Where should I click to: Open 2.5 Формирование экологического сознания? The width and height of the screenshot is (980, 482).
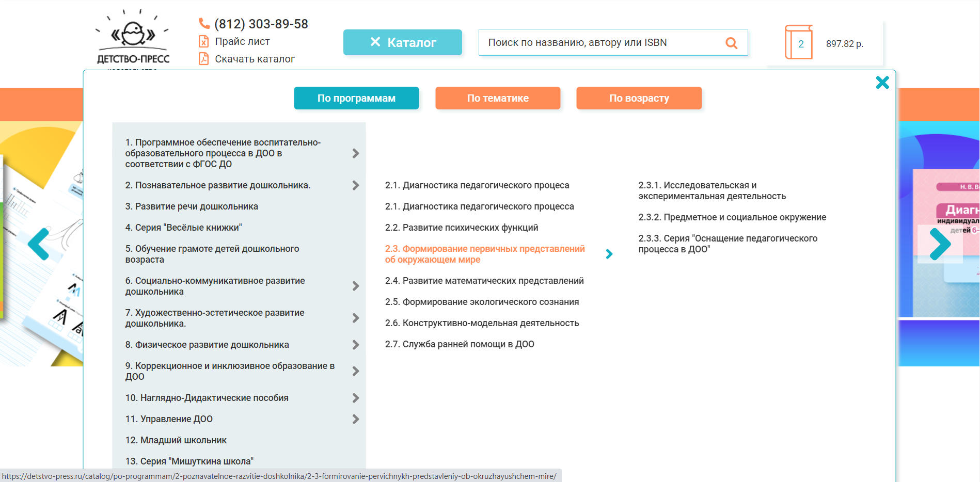(482, 301)
